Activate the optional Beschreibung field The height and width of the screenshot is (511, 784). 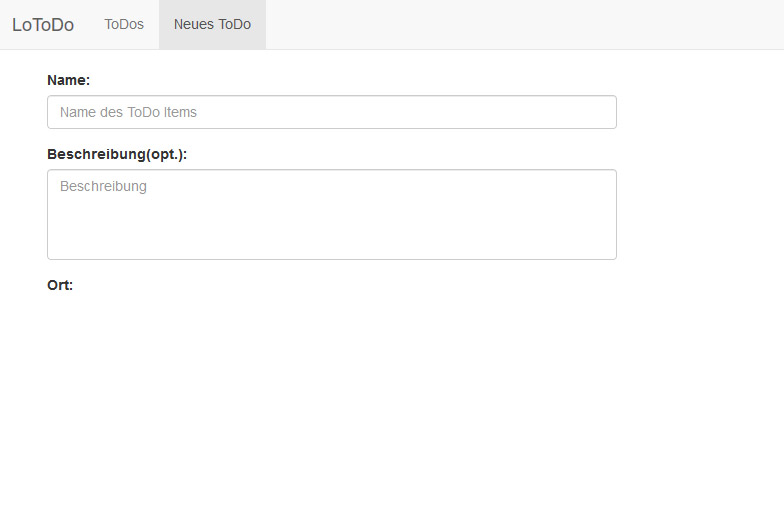tap(332, 214)
